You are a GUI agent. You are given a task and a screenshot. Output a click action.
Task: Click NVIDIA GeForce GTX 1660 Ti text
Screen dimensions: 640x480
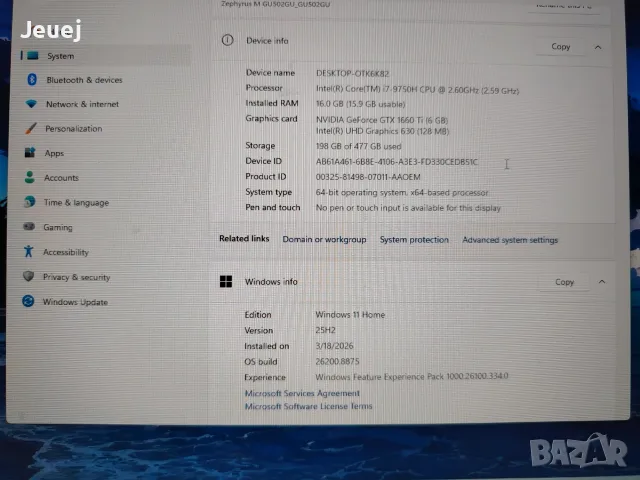pos(382,120)
